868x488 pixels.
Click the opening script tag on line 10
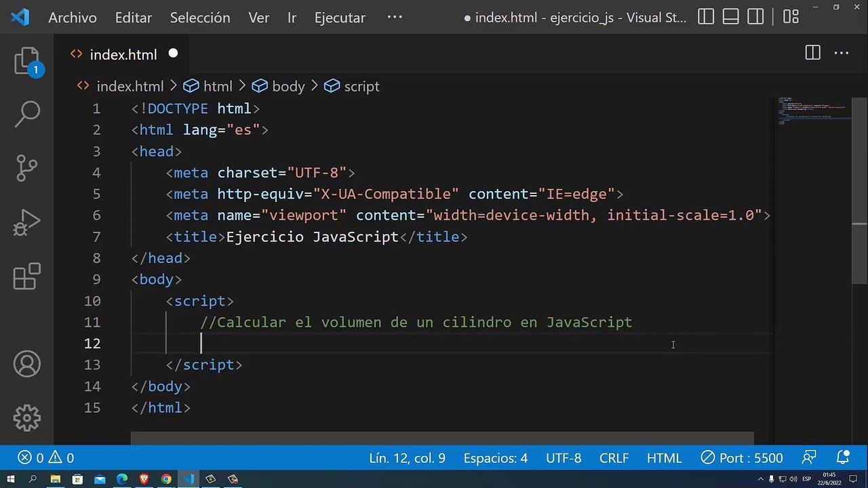200,301
